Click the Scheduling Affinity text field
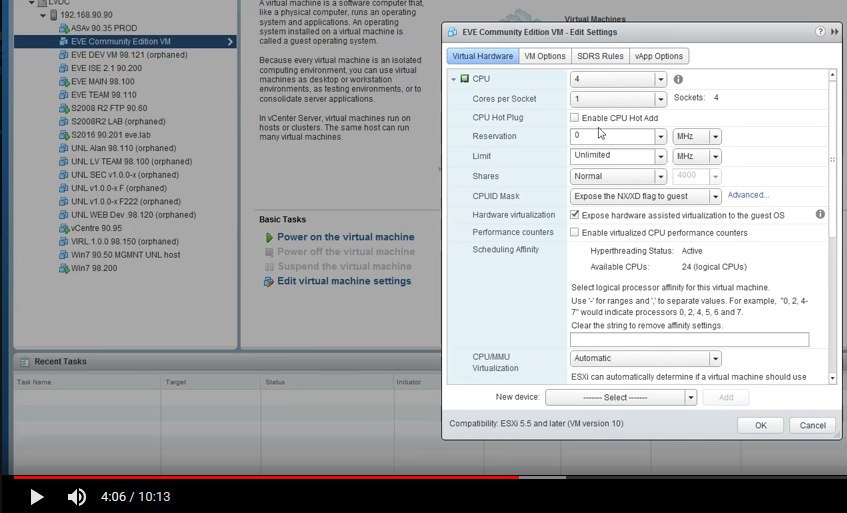 click(689, 340)
